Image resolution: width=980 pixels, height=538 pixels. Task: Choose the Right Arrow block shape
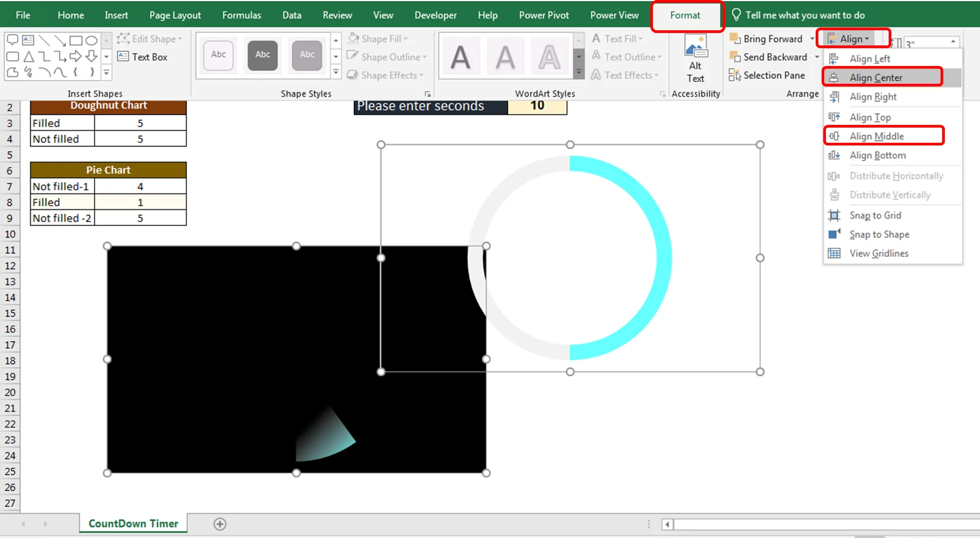(76, 56)
